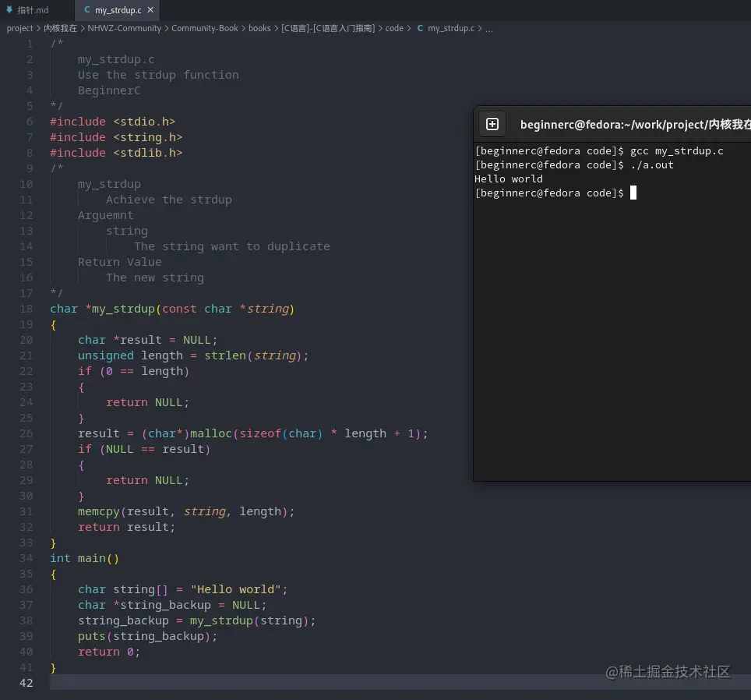Open 'project' breadcrumb segment

click(x=19, y=28)
